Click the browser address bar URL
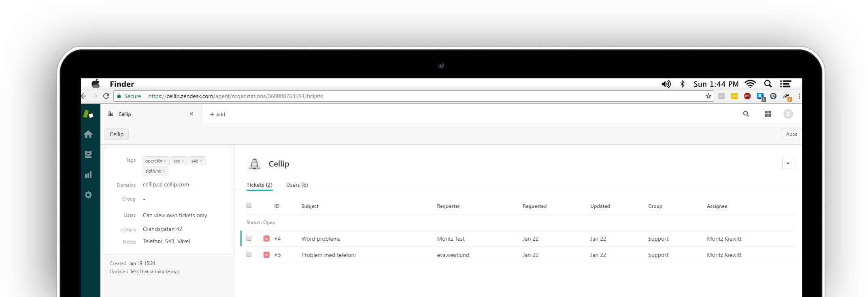The width and height of the screenshot is (868, 297). coord(235,96)
